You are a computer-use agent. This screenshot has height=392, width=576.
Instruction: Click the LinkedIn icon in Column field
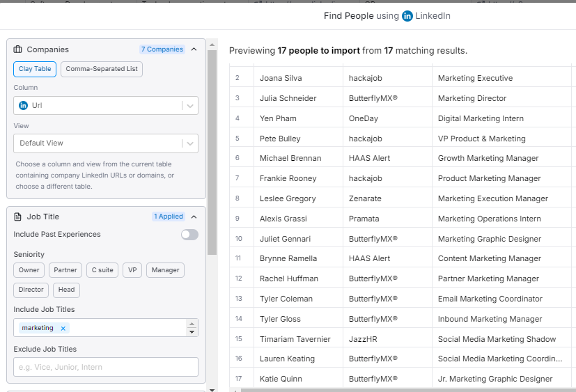tap(23, 105)
